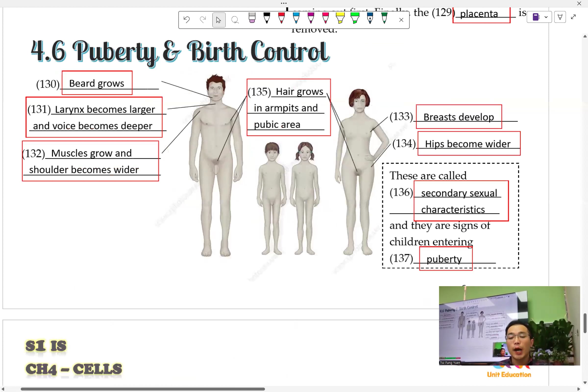Expand the notebook chevron arrow
Image resolution: width=588 pixels, height=392 pixels.
546,17
